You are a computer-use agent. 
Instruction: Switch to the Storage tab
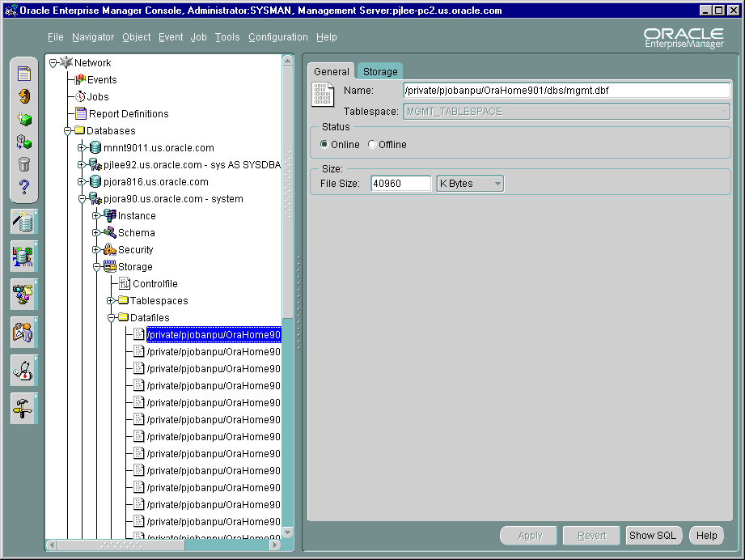pos(379,72)
